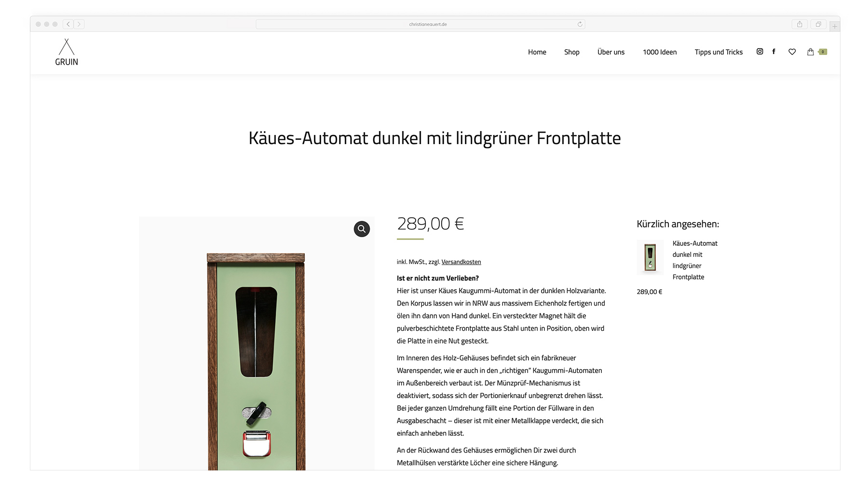Screen dimensions: 868x482
Task: Click the magnifier zoom icon on product image
Action: pos(362,229)
